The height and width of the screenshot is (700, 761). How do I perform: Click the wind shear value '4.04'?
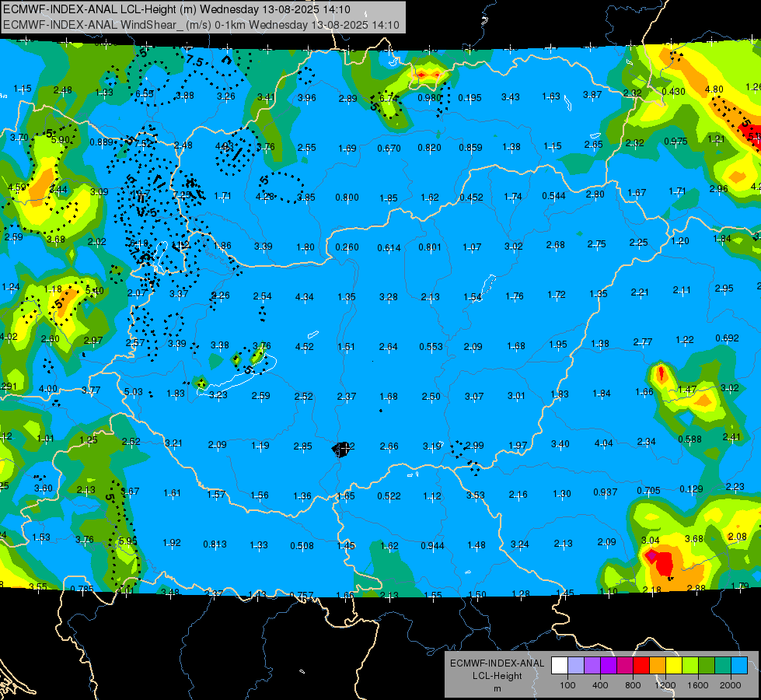click(604, 443)
